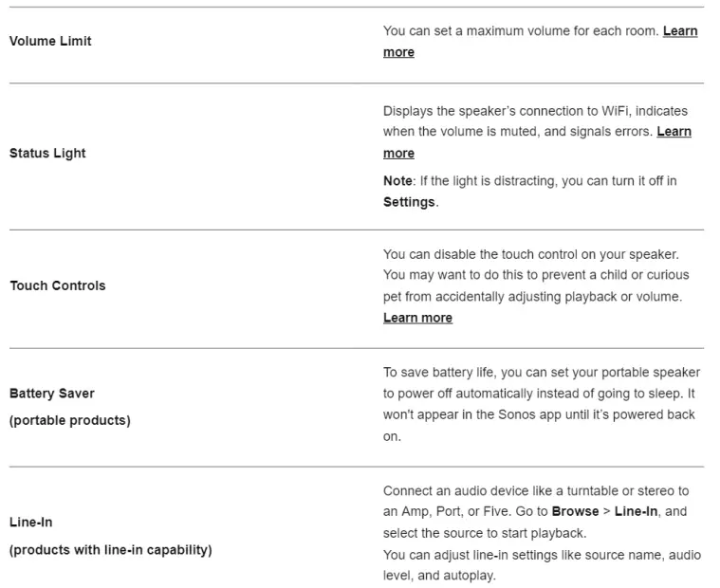Click the bold 'Browse' word

(575, 511)
